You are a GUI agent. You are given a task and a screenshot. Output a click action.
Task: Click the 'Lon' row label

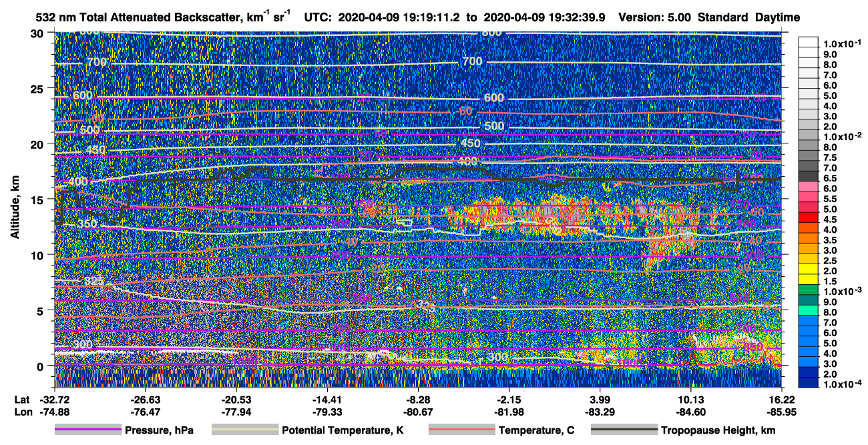tap(22, 412)
